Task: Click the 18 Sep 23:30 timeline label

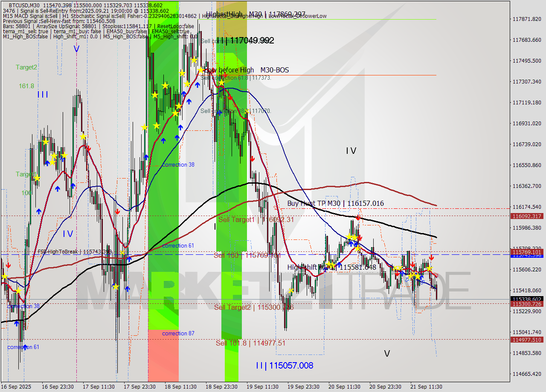Action: click(x=222, y=387)
